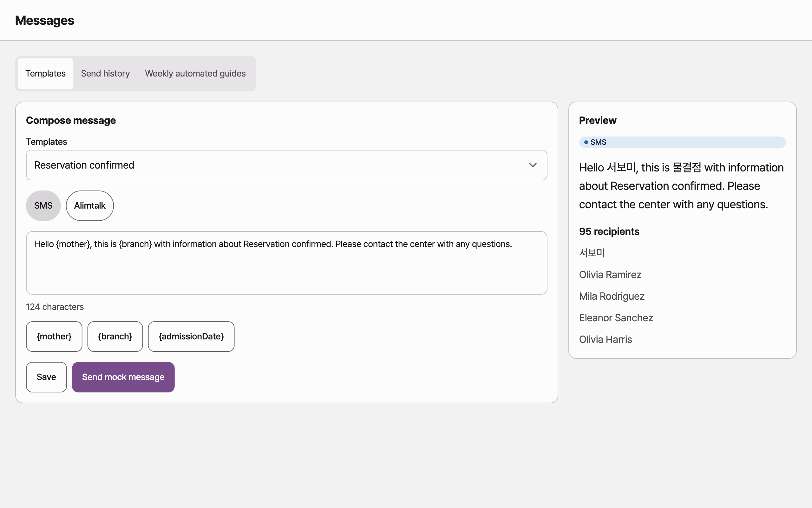Click recipient Olivia Harris
Viewport: 812px width, 508px height.
click(605, 339)
